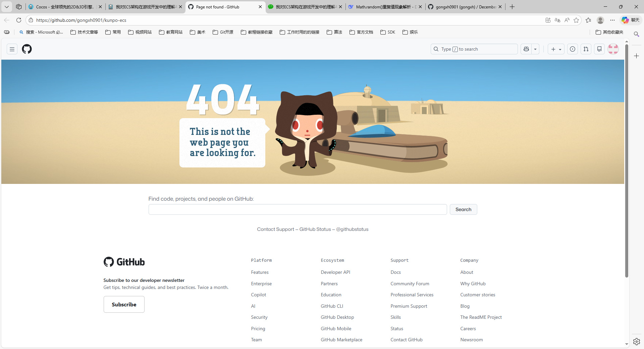Open Edge settings and more menu

[x=612, y=20]
